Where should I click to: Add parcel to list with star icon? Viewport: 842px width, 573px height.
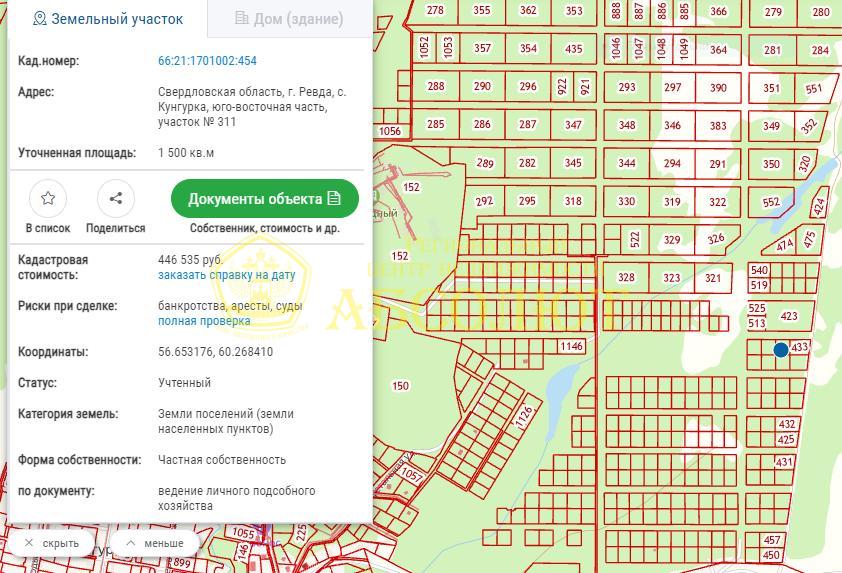(x=48, y=198)
